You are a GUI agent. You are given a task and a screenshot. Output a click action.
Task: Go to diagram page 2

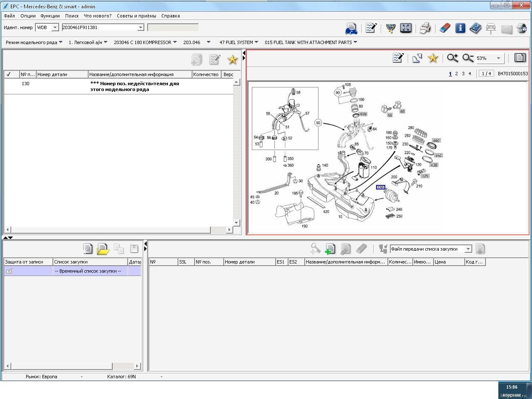pos(456,74)
